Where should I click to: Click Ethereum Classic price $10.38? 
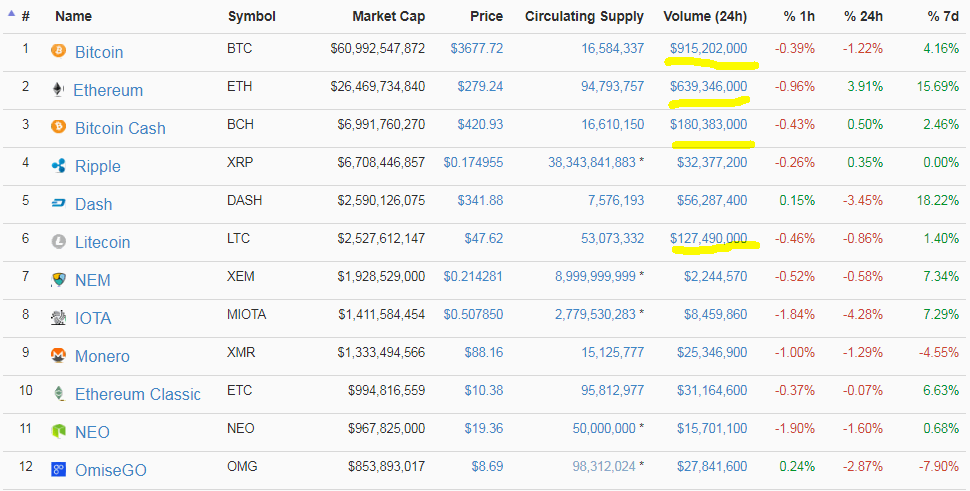(484, 391)
